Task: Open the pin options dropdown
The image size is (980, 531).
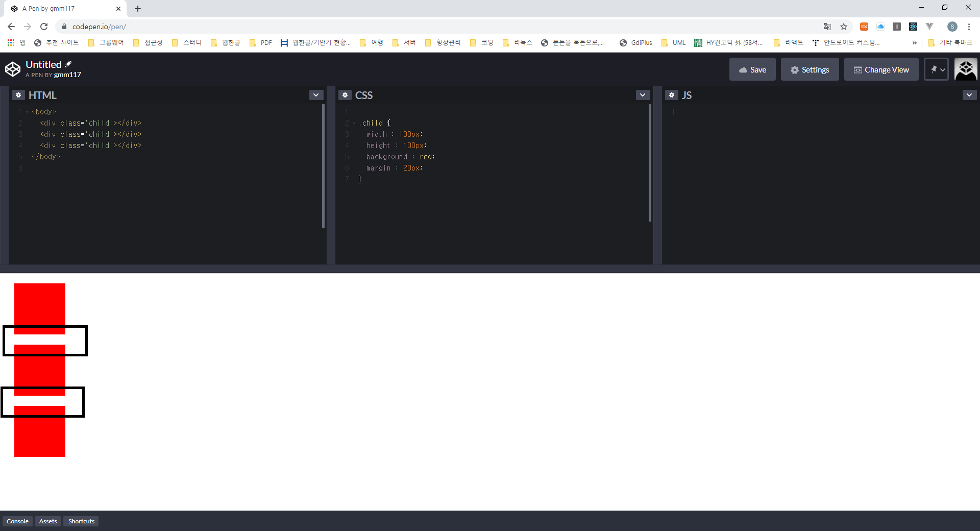Action: [937, 69]
